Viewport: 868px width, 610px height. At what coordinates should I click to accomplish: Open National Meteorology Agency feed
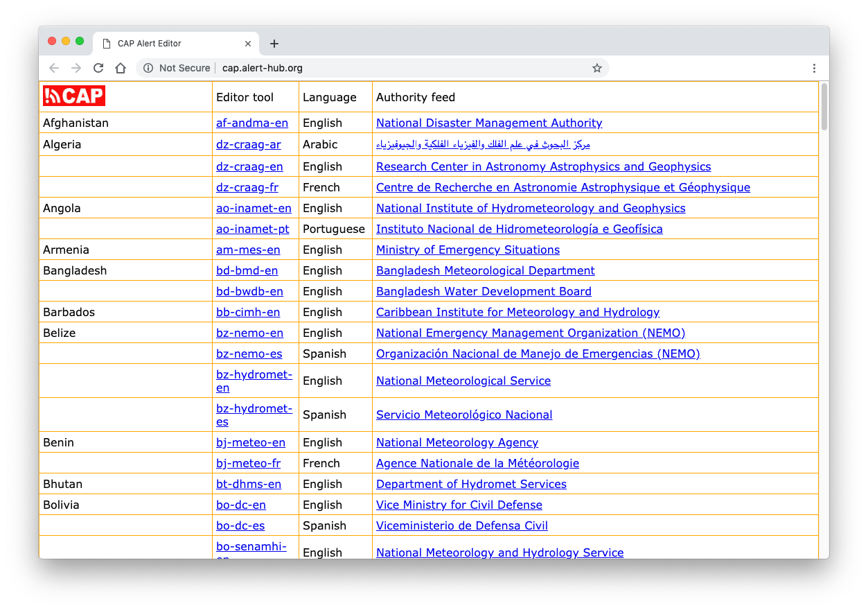[x=457, y=442]
